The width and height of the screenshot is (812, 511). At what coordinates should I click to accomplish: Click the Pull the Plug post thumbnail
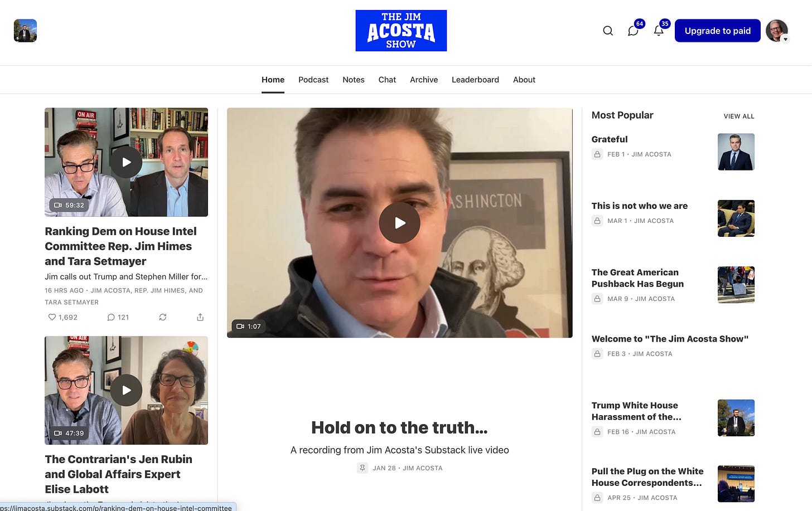click(736, 484)
